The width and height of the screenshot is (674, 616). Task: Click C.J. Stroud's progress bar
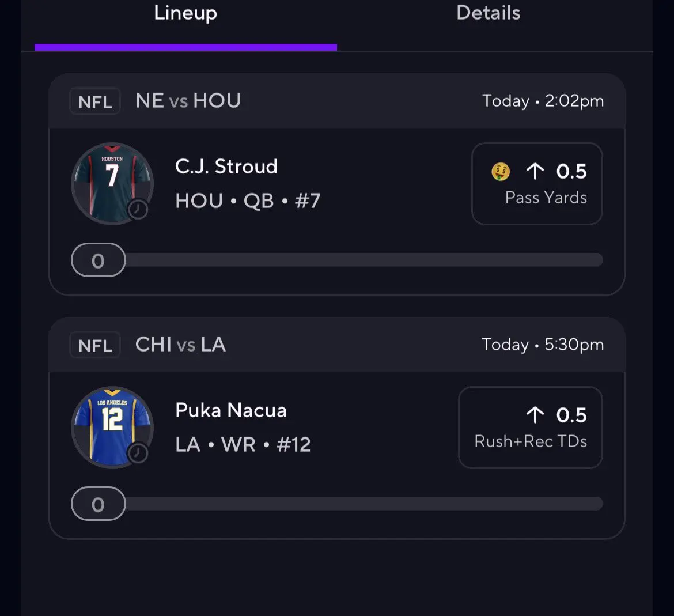pos(364,260)
